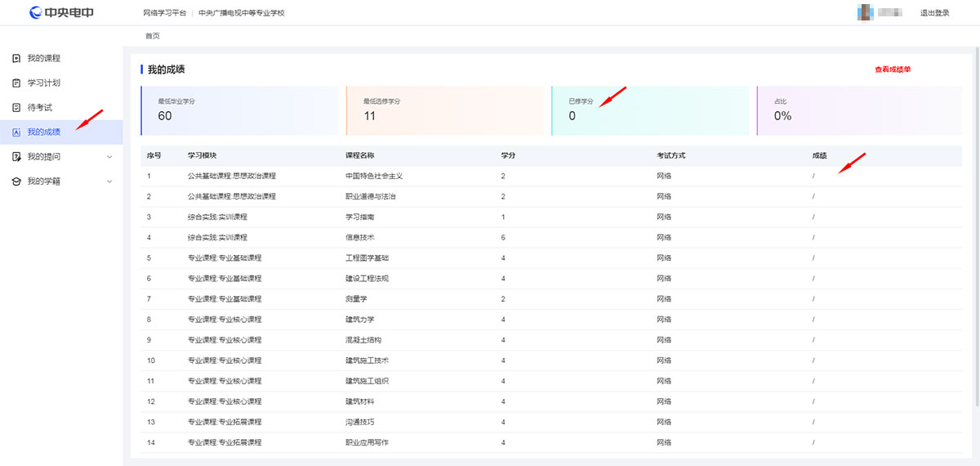
Task: Click course name 中国特色社会主义
Action: 374,176
